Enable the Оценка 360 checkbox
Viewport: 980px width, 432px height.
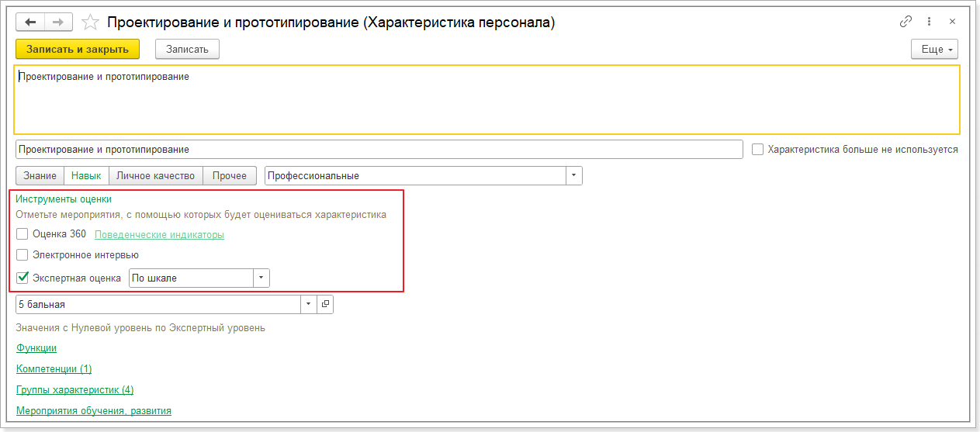[23, 233]
